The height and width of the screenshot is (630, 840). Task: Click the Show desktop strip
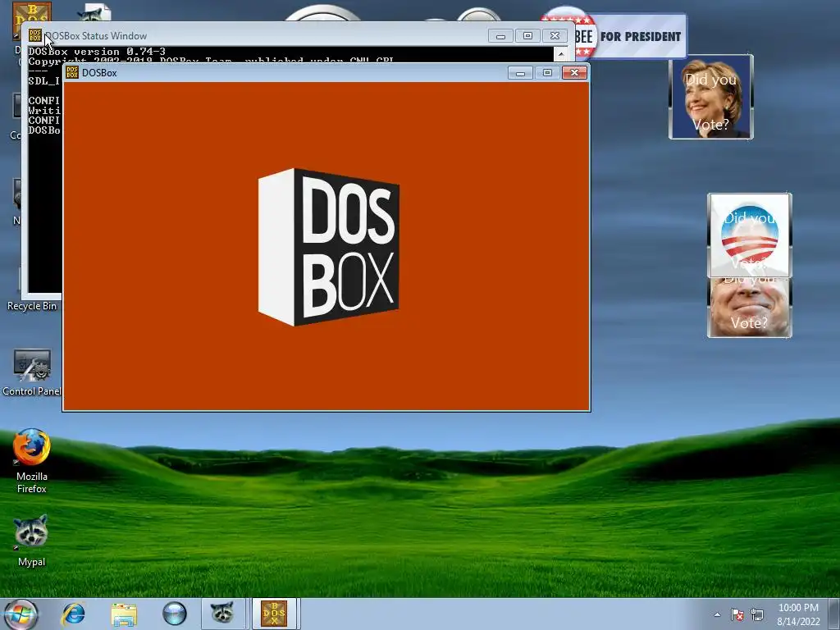pyautogui.click(x=834, y=614)
